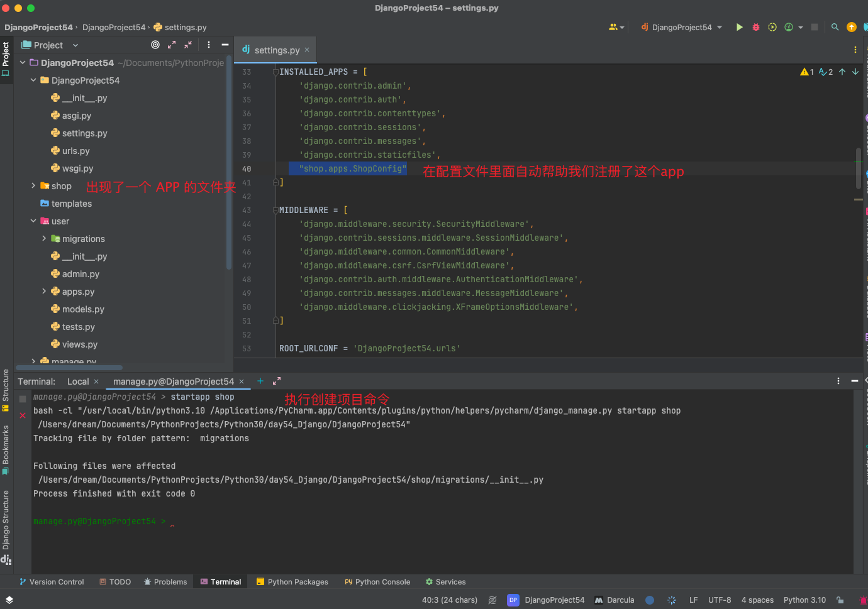This screenshot has width=868, height=609.
Task: Collapse the user folder
Action: pos(33,221)
